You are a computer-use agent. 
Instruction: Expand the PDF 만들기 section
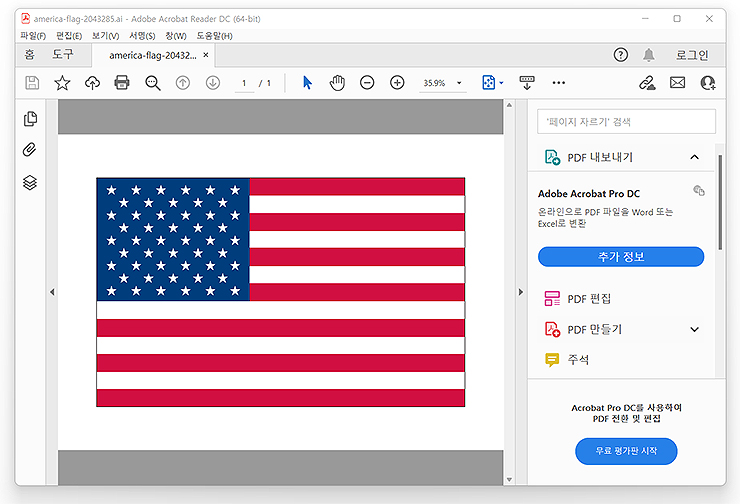695,329
